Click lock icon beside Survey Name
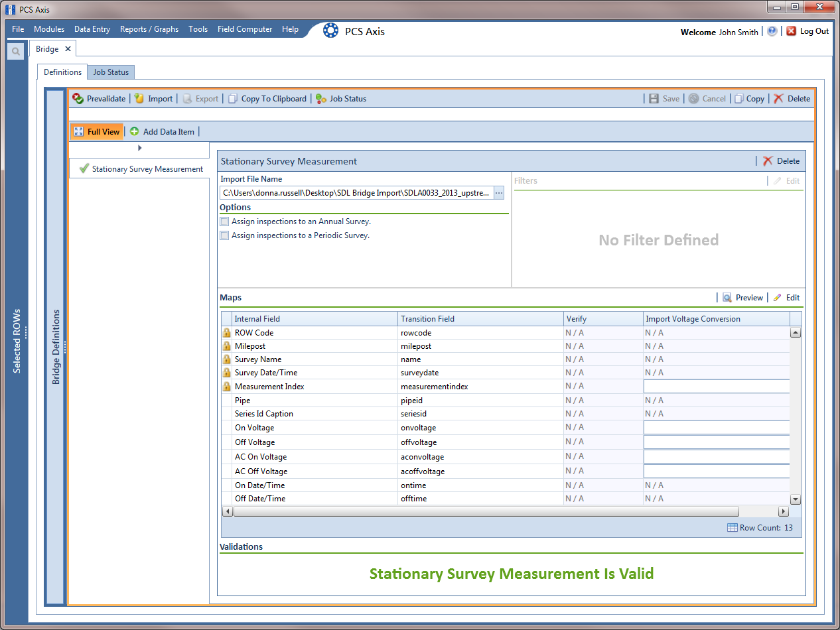Image resolution: width=840 pixels, height=630 pixels. click(226, 359)
